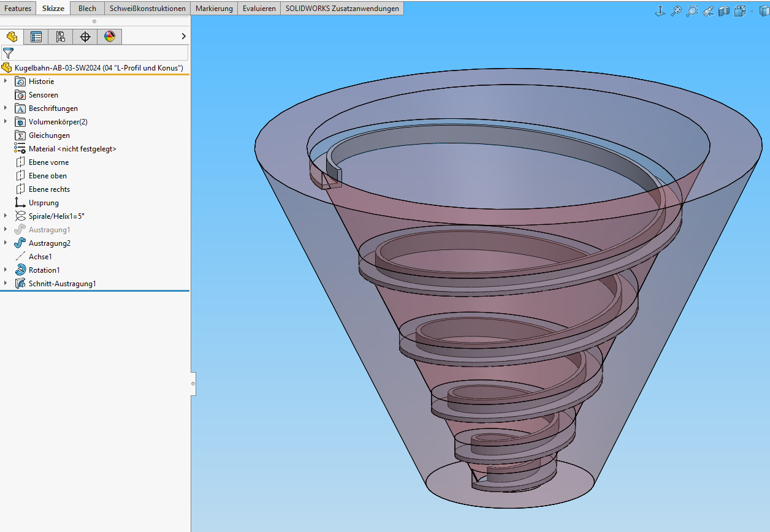The width and height of the screenshot is (770, 532).
Task: Click the split handle dot above manager tabs
Action: [x=94, y=21]
